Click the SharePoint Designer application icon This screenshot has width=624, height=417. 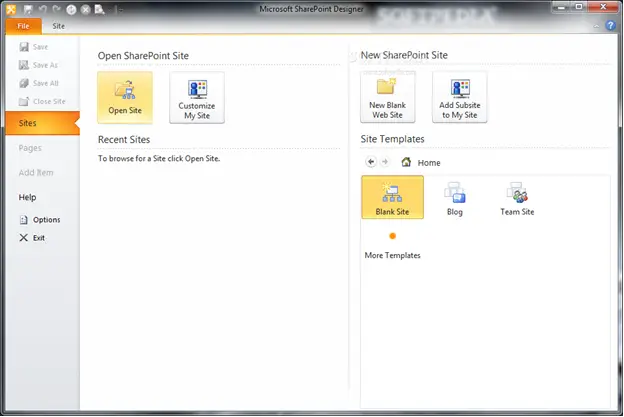11,9
